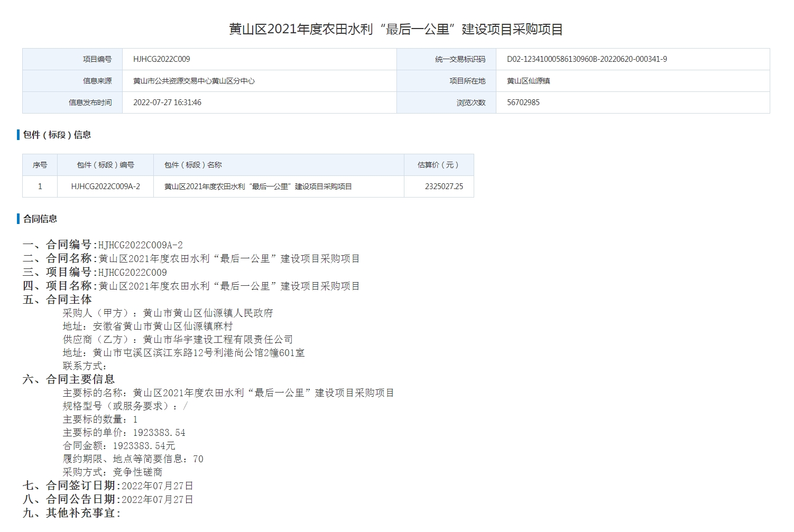Viewport: 794px width, 532px height.
Task: Click the 合同金额 1923383.54元 line
Action: tap(119, 446)
